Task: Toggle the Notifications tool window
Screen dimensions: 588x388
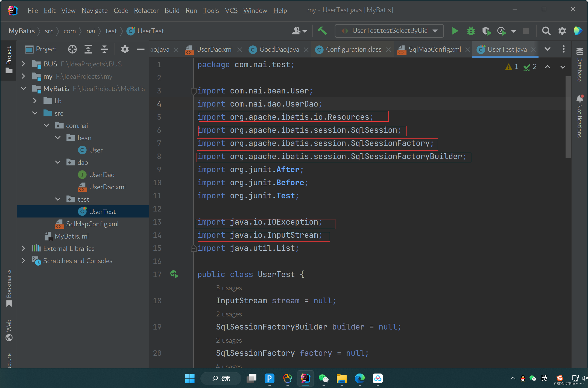Action: coord(580,117)
